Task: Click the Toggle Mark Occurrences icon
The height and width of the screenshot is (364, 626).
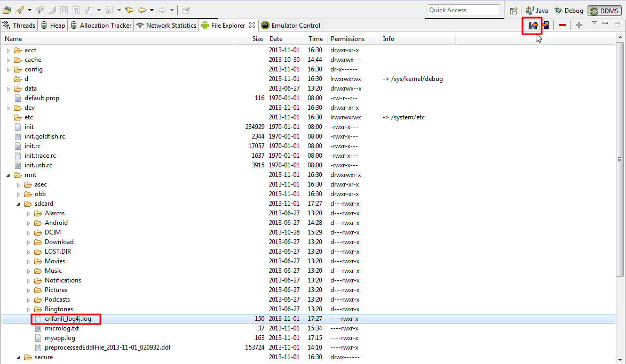Action: tap(39, 10)
